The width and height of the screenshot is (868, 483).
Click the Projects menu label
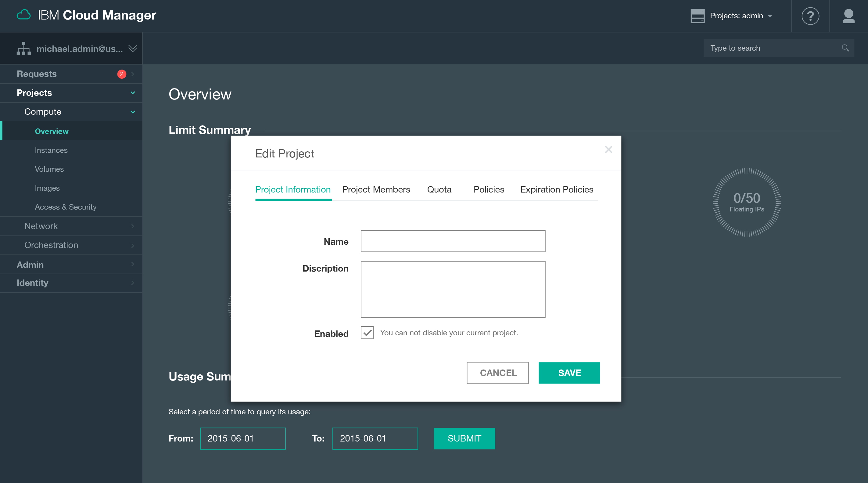tap(34, 93)
